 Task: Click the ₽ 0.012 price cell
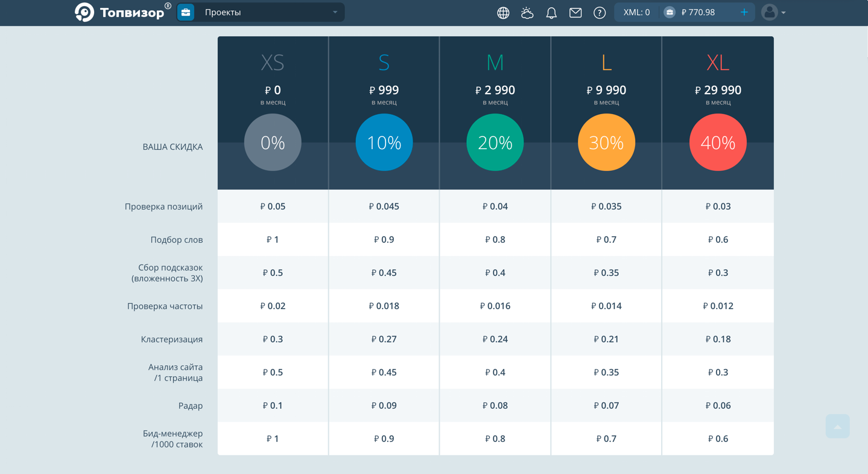coord(718,306)
